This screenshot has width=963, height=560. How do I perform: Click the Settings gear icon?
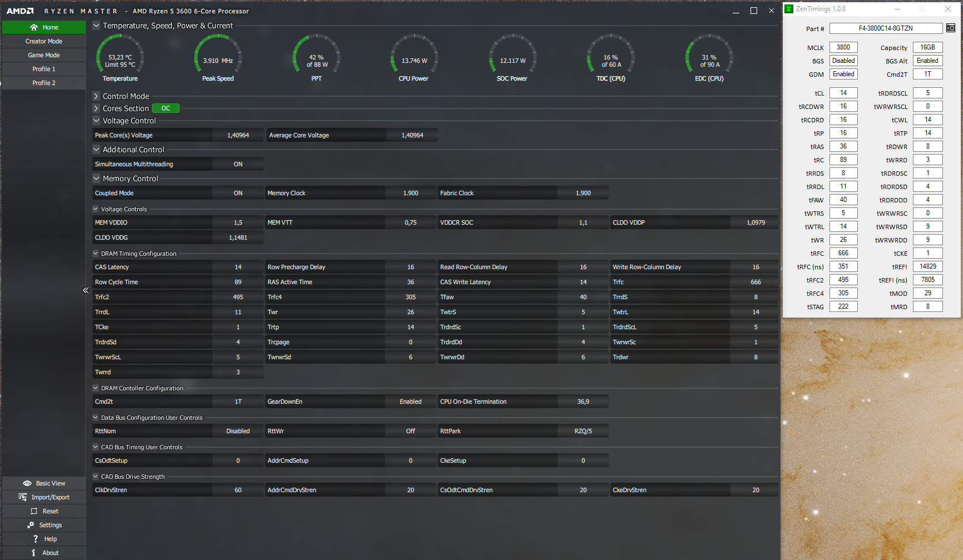tap(31, 525)
